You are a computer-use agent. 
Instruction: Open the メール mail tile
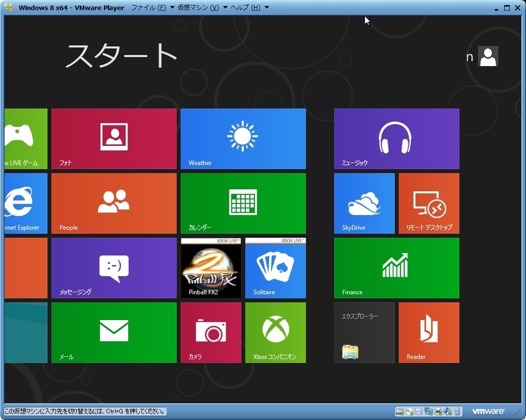click(114, 333)
